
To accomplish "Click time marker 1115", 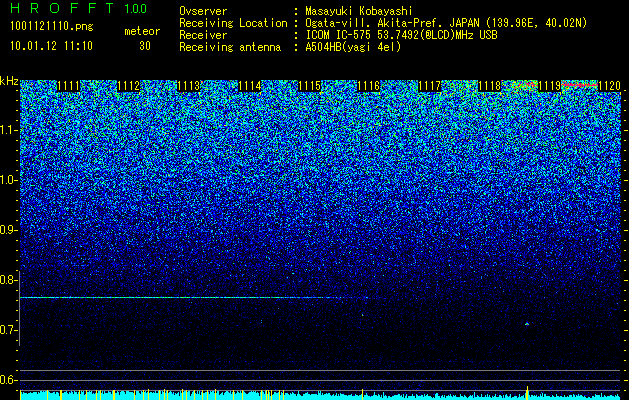I will 310,86.
